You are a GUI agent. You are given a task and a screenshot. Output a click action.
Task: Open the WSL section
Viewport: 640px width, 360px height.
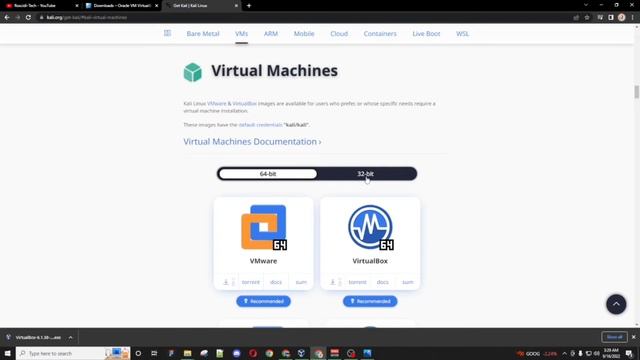tap(462, 34)
